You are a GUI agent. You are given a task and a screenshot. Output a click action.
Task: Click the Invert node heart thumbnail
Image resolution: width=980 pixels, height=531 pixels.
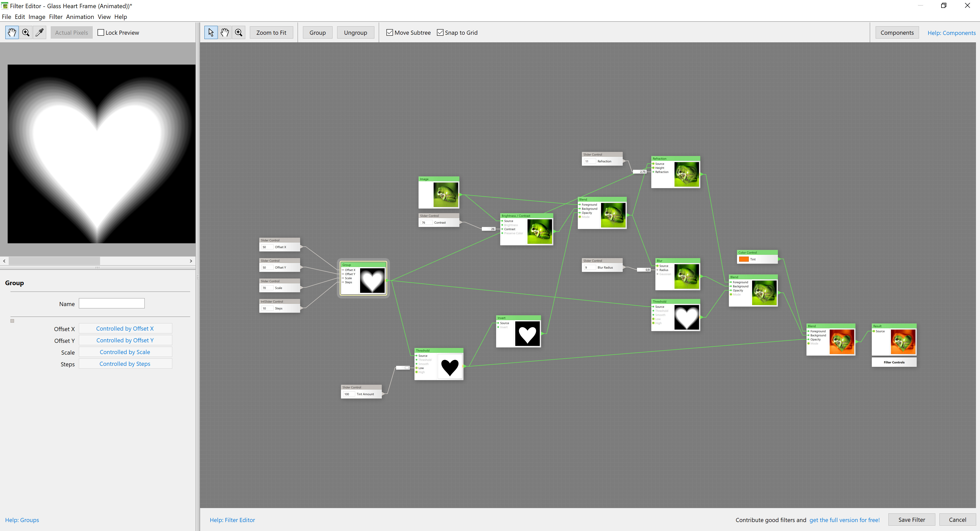click(527, 334)
